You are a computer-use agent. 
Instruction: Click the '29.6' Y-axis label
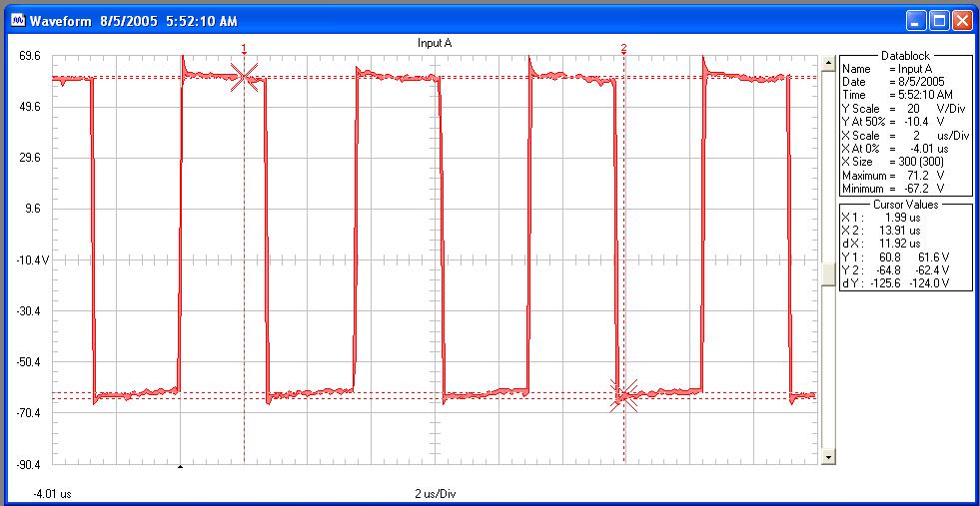pos(30,158)
